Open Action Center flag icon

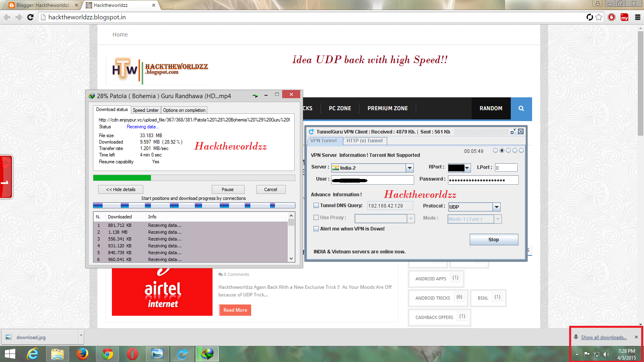(587, 354)
